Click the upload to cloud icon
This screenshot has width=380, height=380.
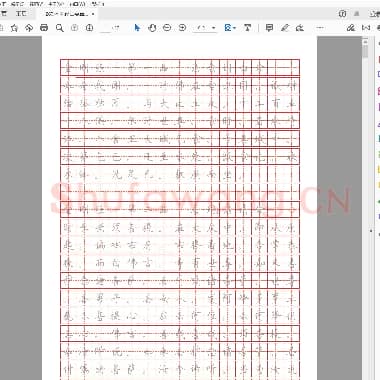[29, 28]
